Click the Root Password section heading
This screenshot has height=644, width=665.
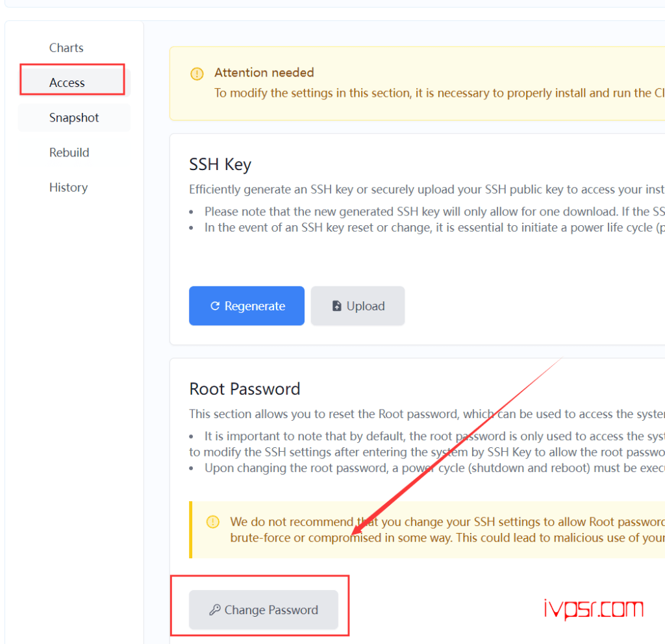pos(244,389)
